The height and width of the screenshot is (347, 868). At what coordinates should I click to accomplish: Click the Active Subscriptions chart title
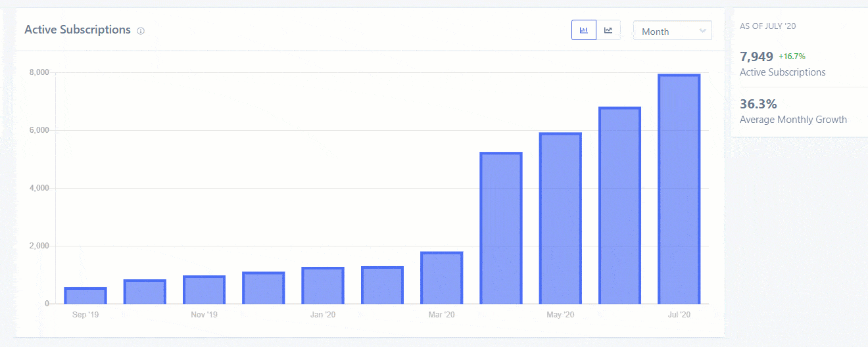tap(78, 30)
